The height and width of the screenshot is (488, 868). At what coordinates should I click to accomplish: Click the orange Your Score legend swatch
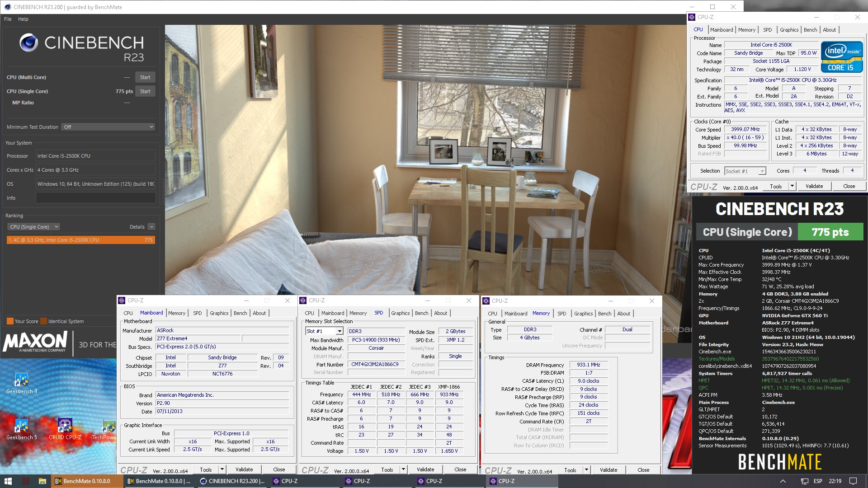click(10, 321)
